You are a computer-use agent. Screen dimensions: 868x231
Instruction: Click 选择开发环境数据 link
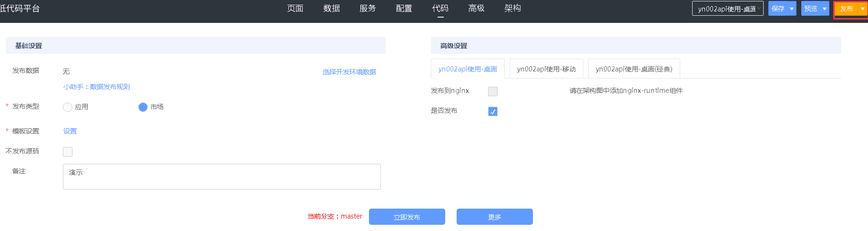(x=349, y=72)
